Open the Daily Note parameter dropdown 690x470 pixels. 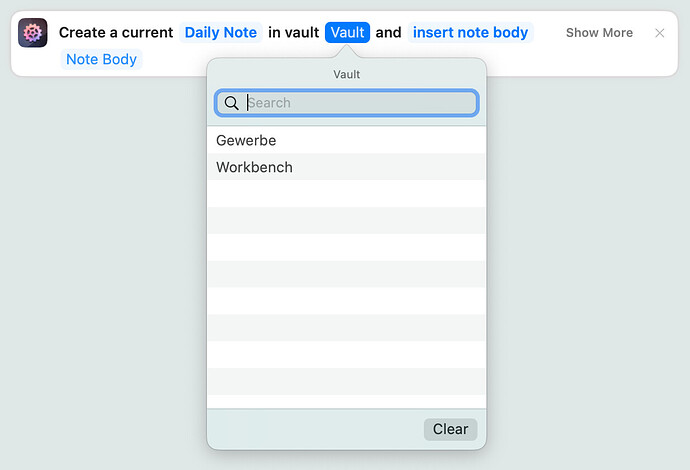(221, 33)
